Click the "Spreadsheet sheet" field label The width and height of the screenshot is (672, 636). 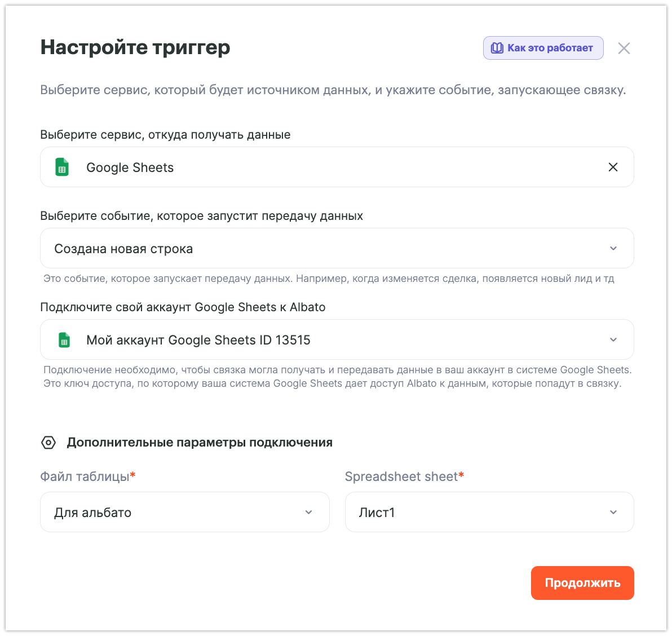[x=401, y=477]
